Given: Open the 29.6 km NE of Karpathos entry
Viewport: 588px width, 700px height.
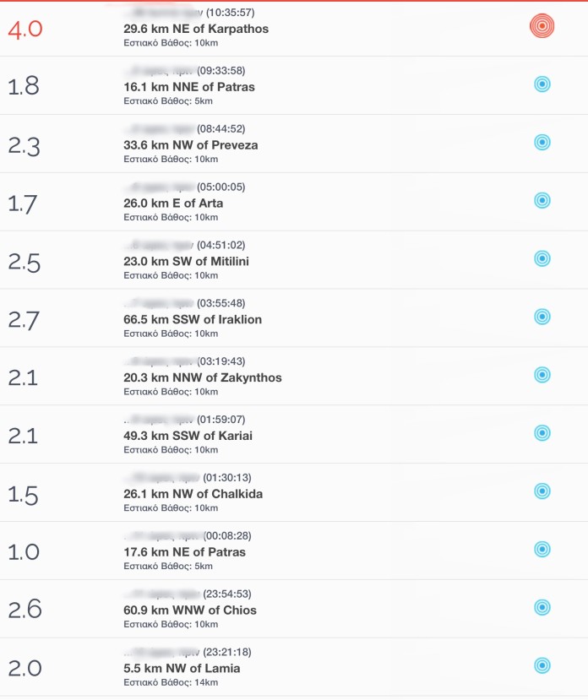Looking at the screenshot, I should tap(294, 29).
